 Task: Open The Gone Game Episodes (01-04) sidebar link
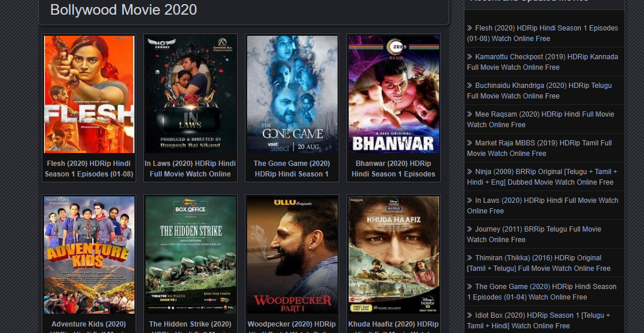pyautogui.click(x=542, y=291)
